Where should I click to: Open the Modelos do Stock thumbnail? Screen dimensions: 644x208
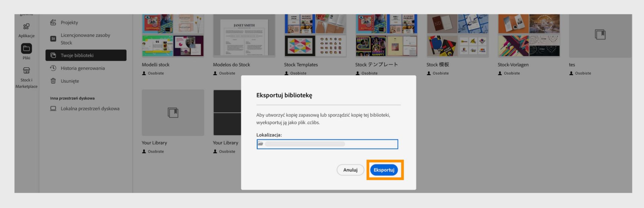tap(244, 36)
